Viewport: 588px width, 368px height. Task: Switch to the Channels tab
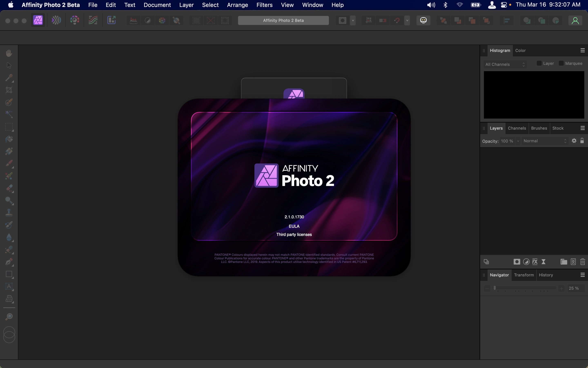[x=517, y=128]
